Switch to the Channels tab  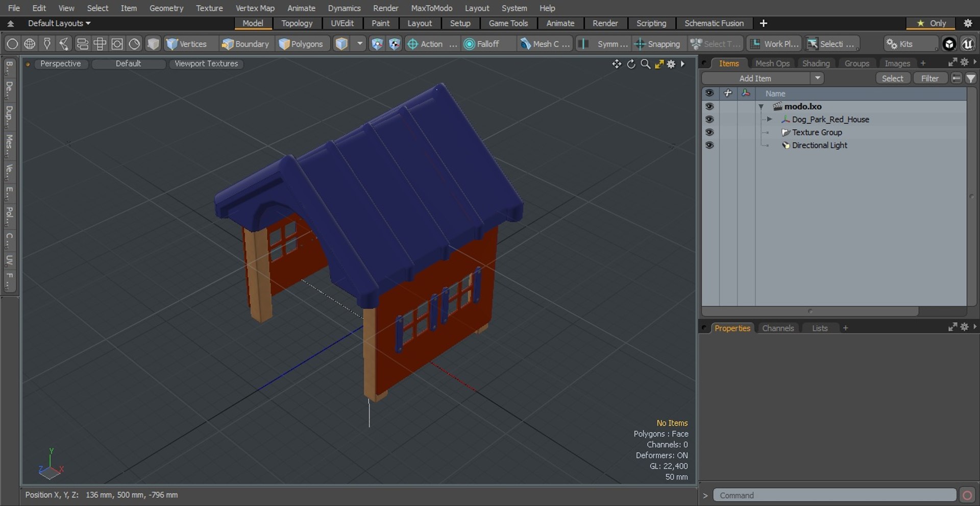(778, 328)
